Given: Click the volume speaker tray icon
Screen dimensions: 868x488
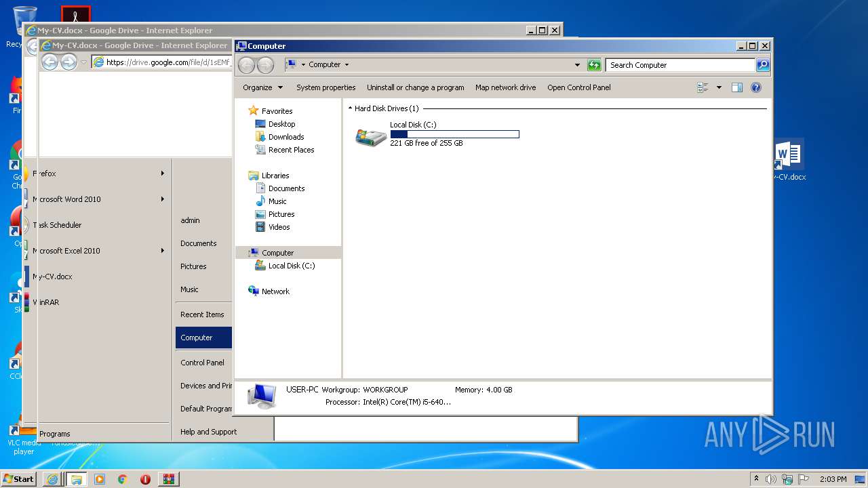Looking at the screenshot, I should click(771, 479).
